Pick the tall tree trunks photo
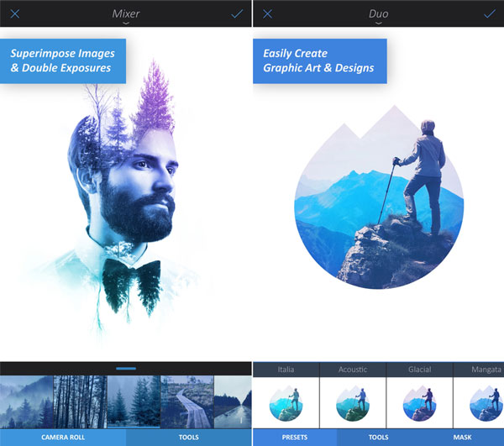Image resolution: width=504 pixels, height=446 pixels. tap(80, 402)
